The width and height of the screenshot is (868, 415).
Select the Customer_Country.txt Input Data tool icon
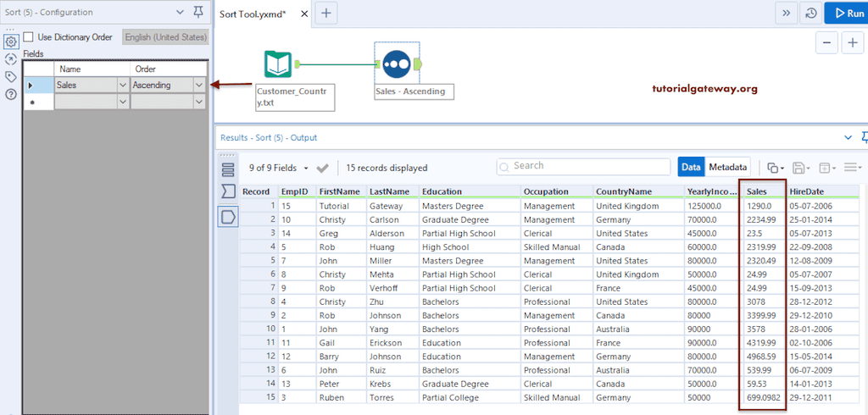click(x=277, y=65)
